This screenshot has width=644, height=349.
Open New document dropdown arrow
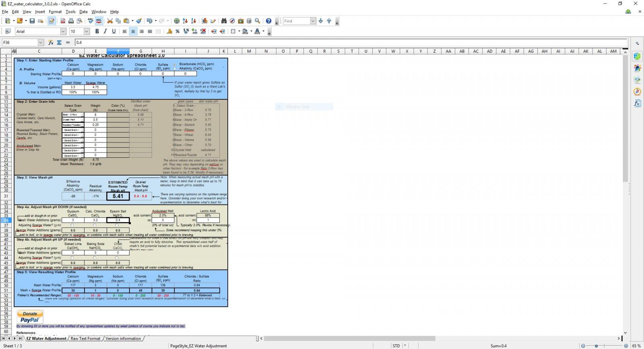coord(14,21)
